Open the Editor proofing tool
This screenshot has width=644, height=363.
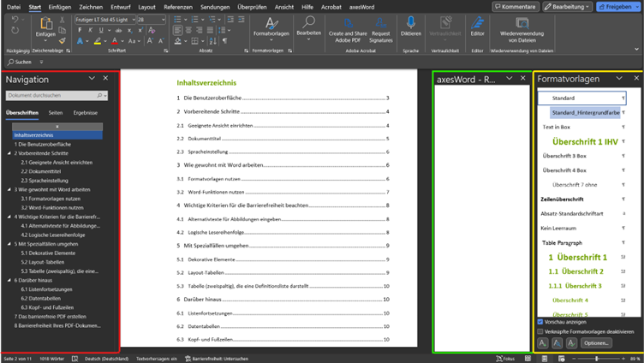tap(477, 27)
